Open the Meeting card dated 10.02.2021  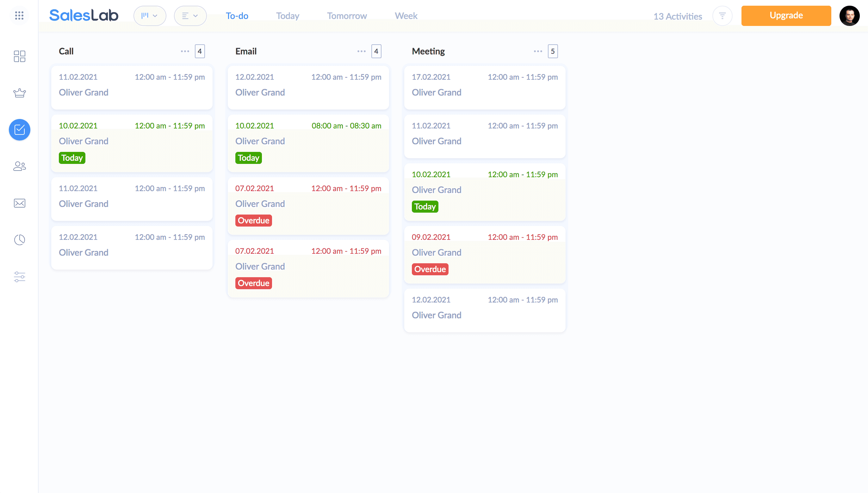tap(485, 192)
